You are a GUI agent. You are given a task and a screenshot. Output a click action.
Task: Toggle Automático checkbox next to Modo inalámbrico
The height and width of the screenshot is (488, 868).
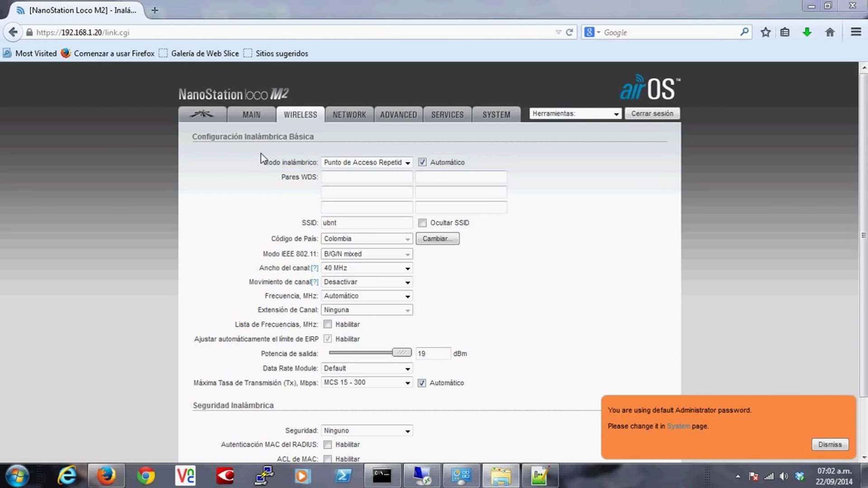coord(422,162)
